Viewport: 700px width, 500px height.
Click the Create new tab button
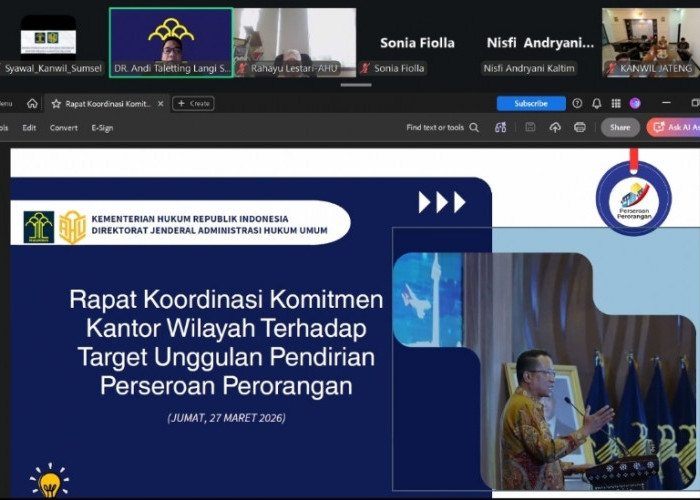(193, 104)
